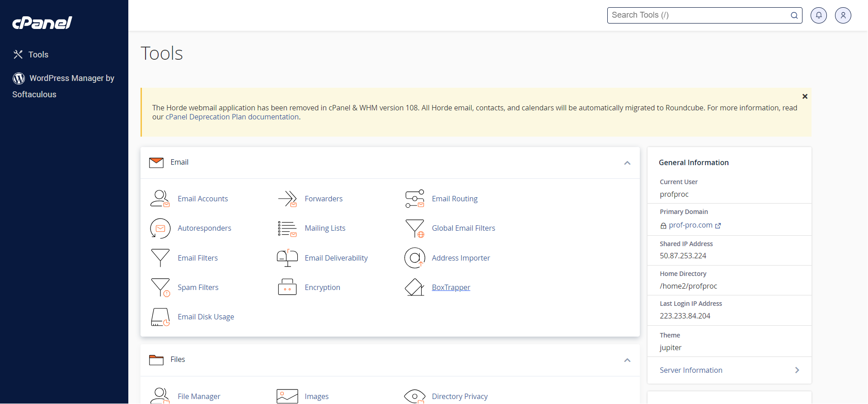
Task: Click home directory /home2/profproc
Action: [688, 286]
